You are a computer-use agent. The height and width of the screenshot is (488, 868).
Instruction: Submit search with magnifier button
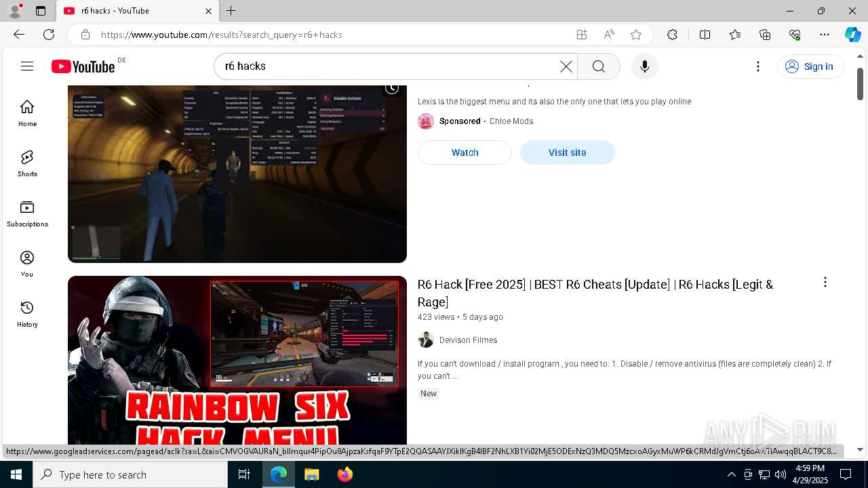pos(599,66)
